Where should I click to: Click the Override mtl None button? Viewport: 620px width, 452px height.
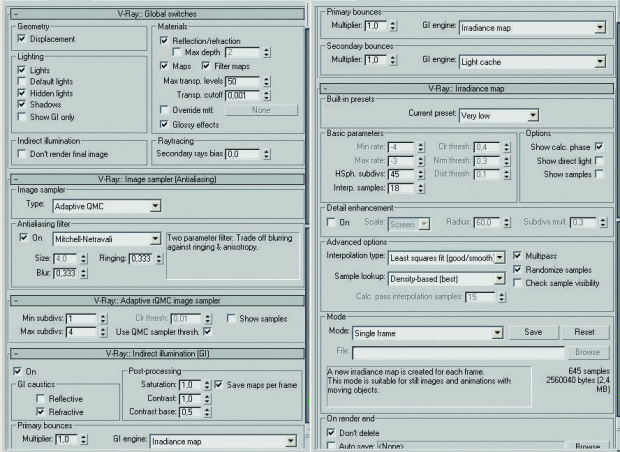click(x=261, y=110)
